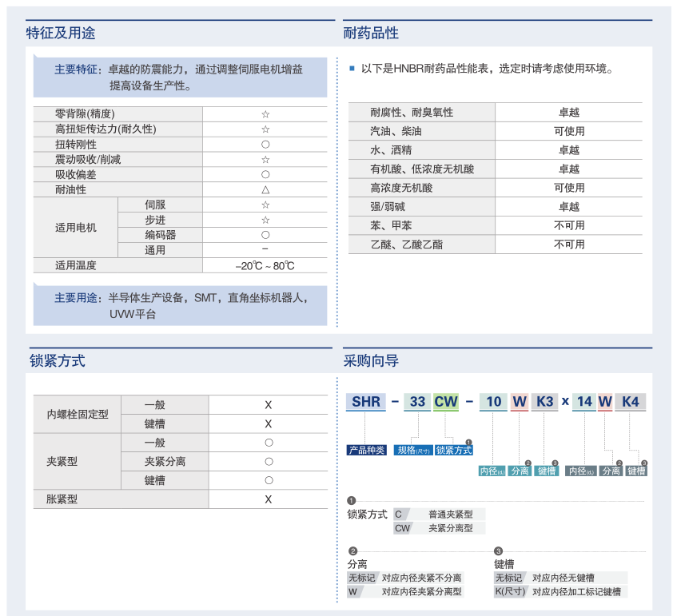Image resolution: width=677 pixels, height=616 pixels.
Task: Click the -20℃~80℃ temperature value cell
Action: 265,266
